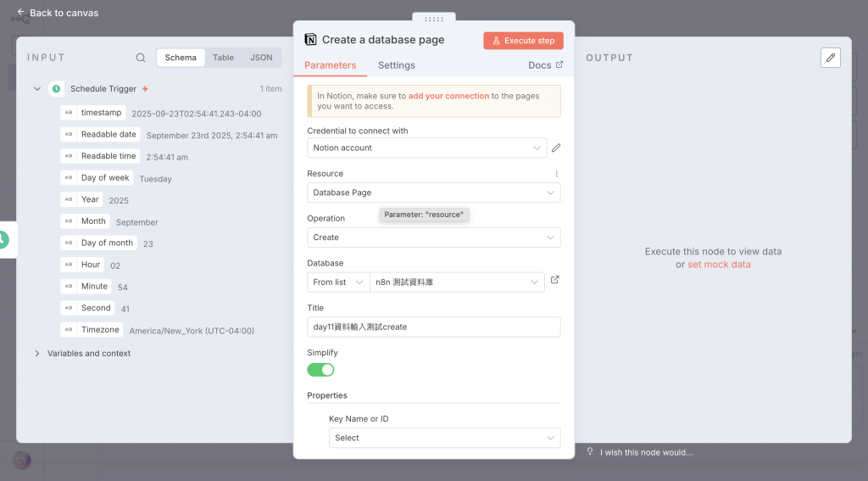Click the Minute field pill
The image size is (868, 481).
tap(86, 286)
